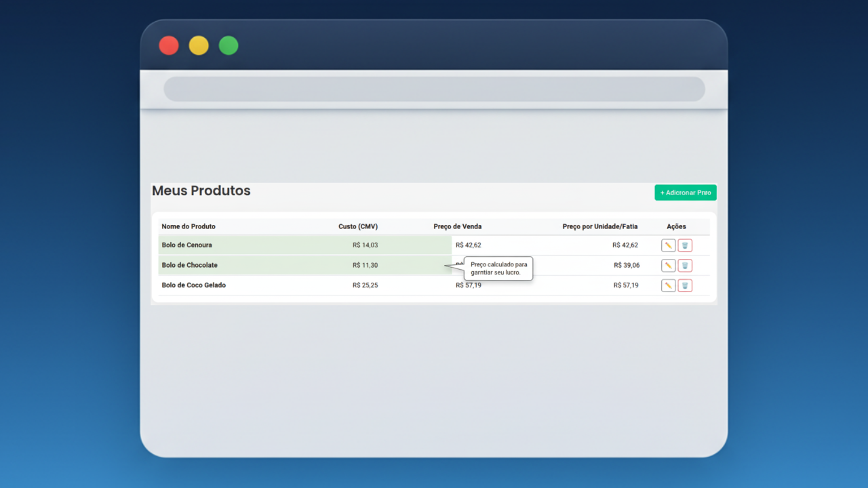This screenshot has height=488, width=868.
Task: Select the Preço de Venda column header
Action: (458, 226)
